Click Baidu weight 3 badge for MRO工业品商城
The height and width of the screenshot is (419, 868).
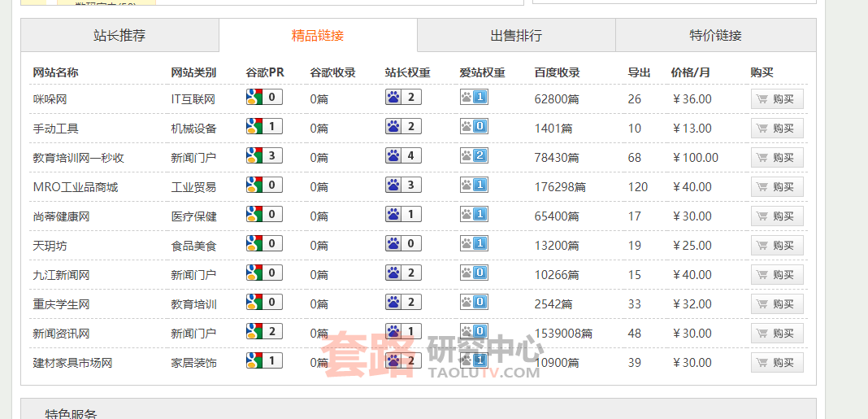404,185
